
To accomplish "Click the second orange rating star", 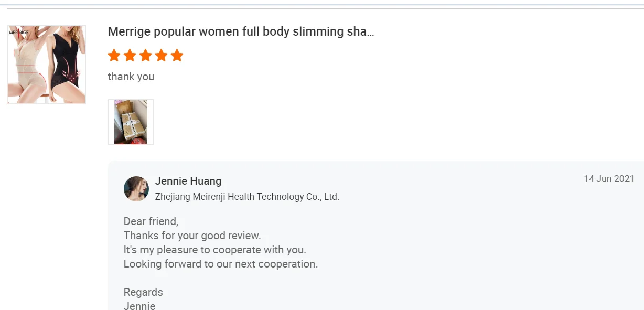I will pyautogui.click(x=130, y=56).
